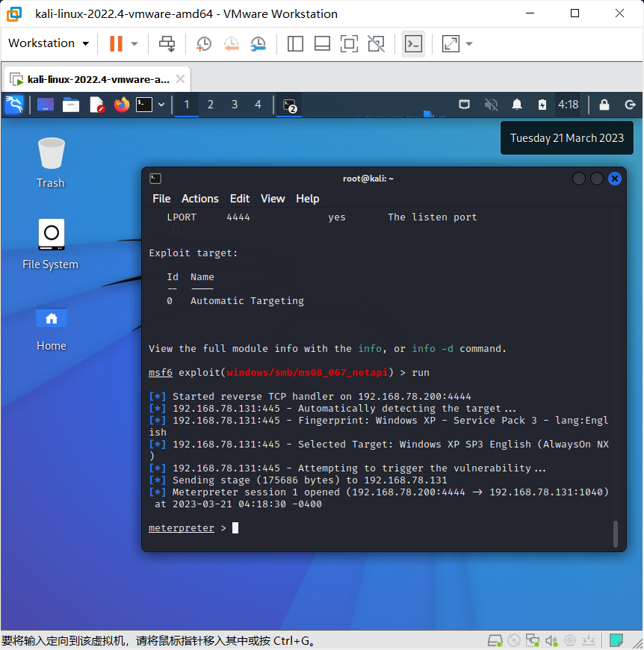Viewport: 644px width, 650px height.
Task: Switch to workspace 1
Action: pos(187,105)
